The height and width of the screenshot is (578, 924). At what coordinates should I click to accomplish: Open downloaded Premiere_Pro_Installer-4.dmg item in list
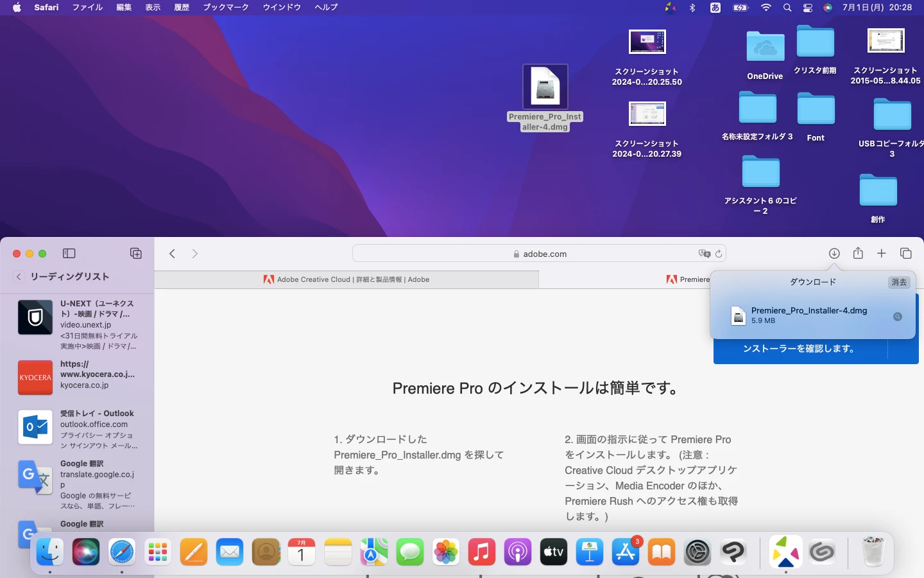click(812, 315)
